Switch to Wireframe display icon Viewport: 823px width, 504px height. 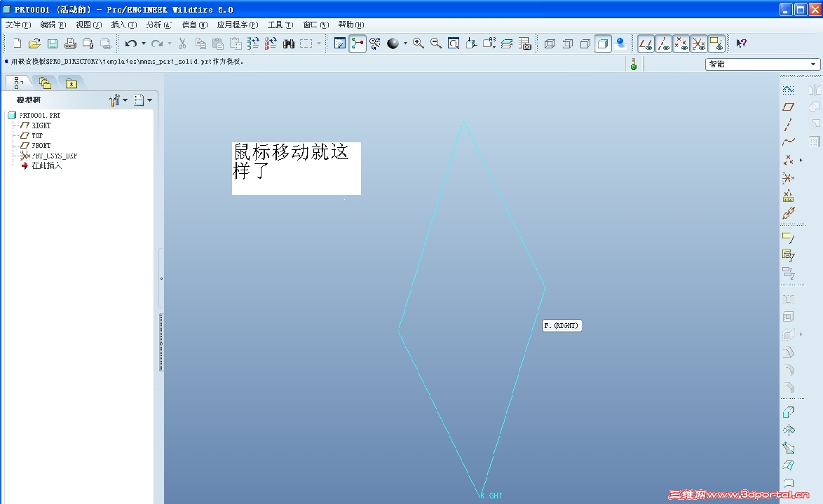550,43
